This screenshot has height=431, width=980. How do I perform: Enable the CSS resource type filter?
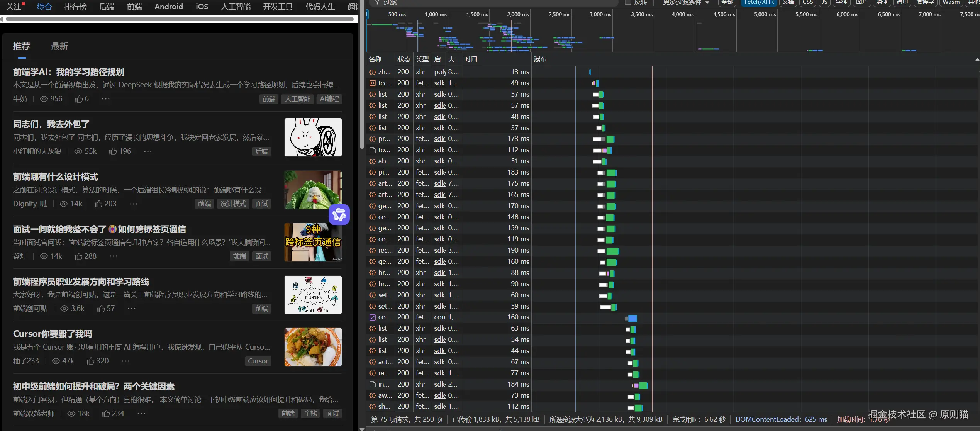coord(807,2)
